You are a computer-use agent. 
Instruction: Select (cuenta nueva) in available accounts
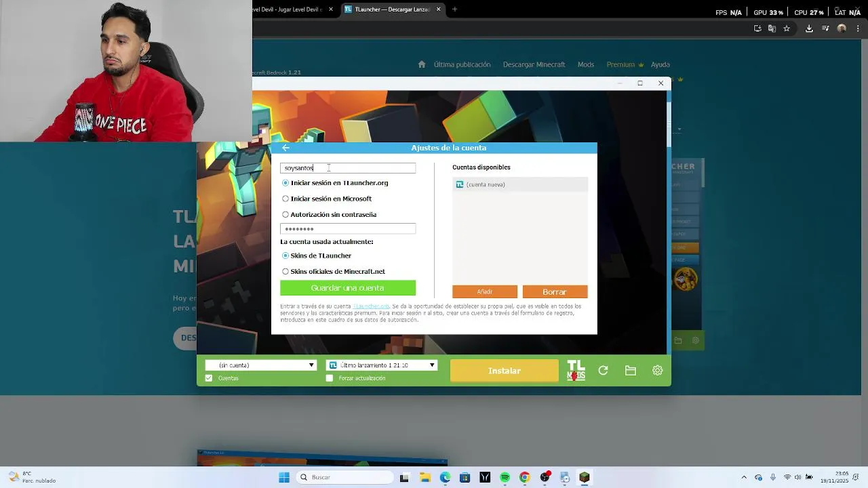click(x=519, y=184)
